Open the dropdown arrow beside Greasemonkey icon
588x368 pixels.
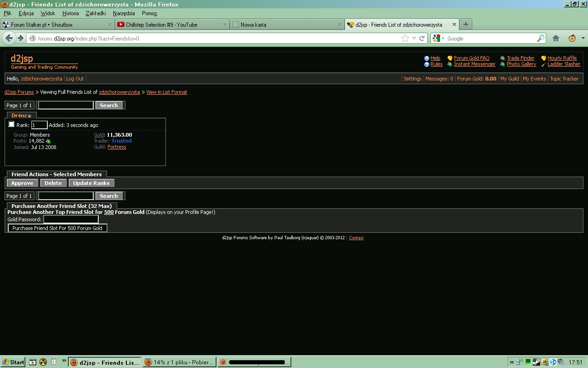point(582,39)
